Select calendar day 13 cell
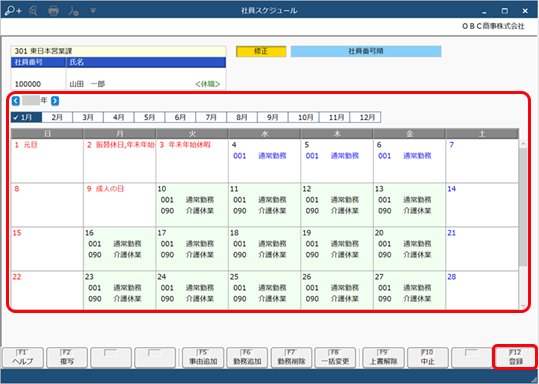The image size is (539, 384). click(409, 205)
